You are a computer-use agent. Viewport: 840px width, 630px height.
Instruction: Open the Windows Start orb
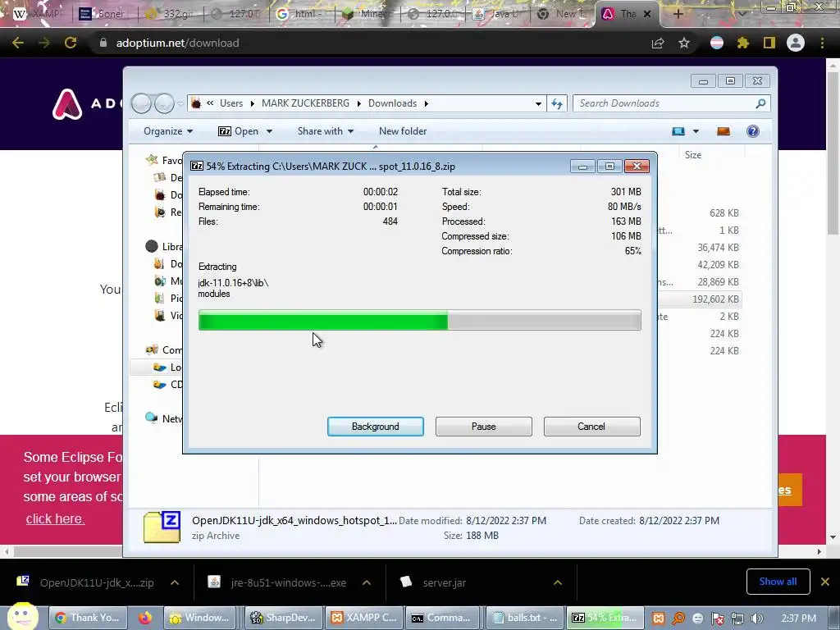(x=22, y=616)
